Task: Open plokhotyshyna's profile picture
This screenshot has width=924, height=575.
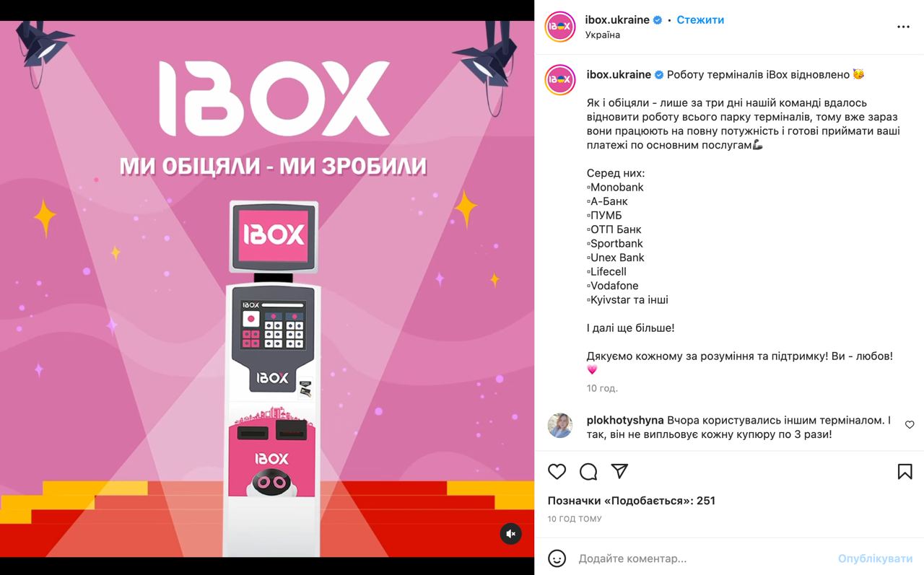Action: point(560,426)
